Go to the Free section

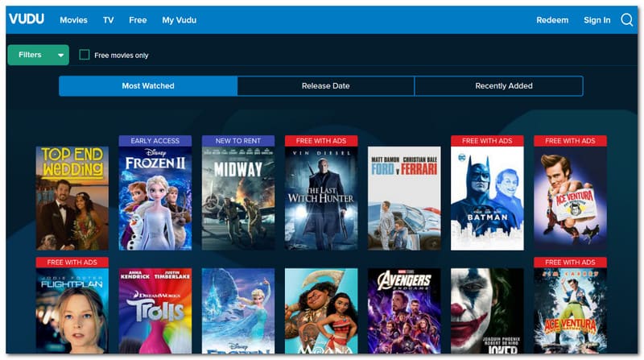pos(138,20)
